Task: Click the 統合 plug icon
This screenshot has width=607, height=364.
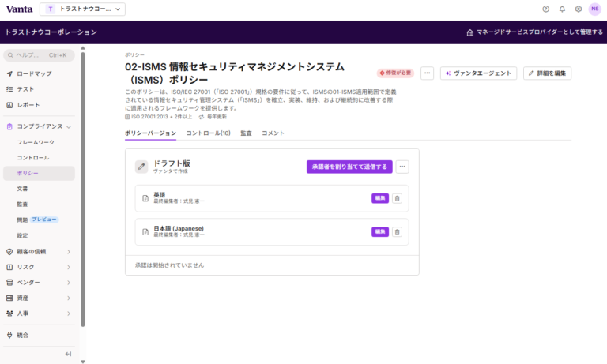Action: pyautogui.click(x=9, y=336)
